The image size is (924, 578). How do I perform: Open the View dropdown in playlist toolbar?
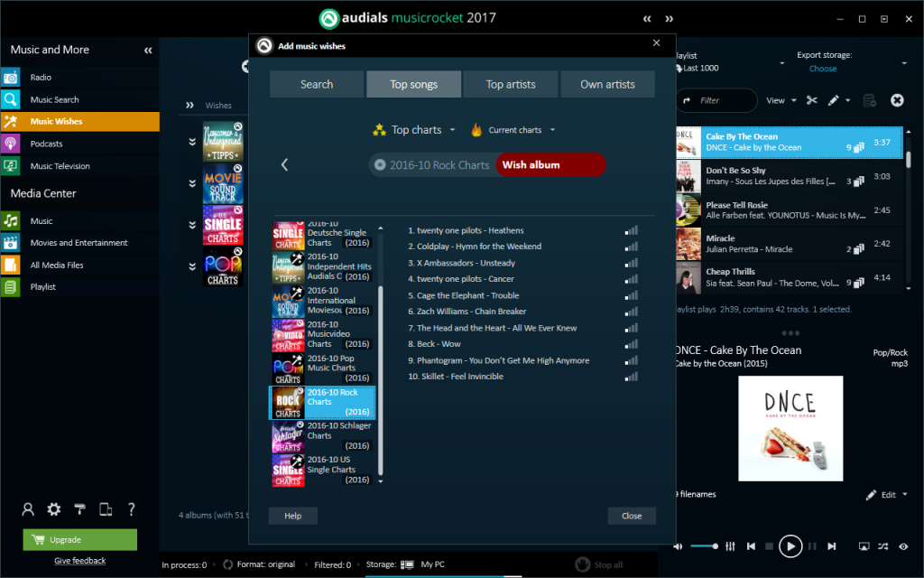(781, 100)
